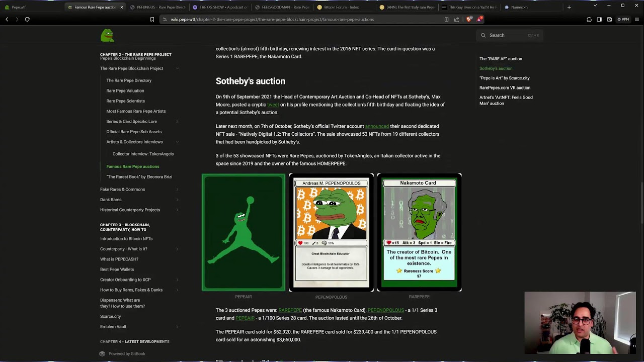
Task: Go back using the browser back arrow
Action: coord(7,19)
